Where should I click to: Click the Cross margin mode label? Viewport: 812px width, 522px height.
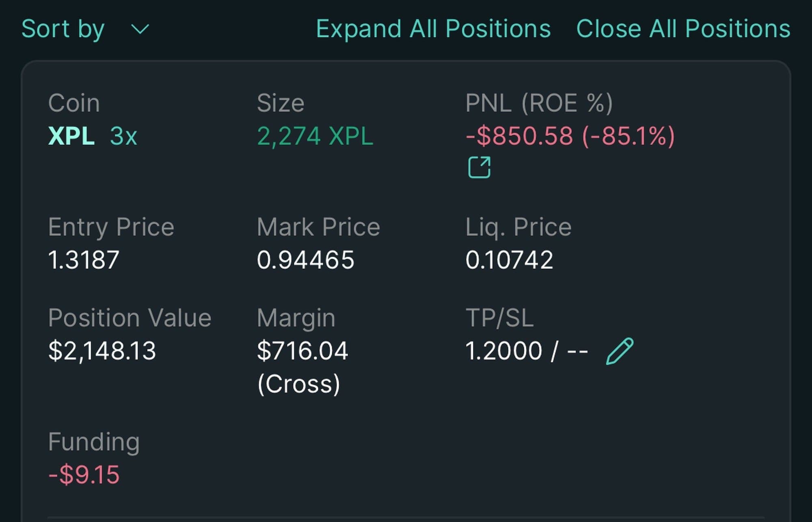(x=299, y=383)
